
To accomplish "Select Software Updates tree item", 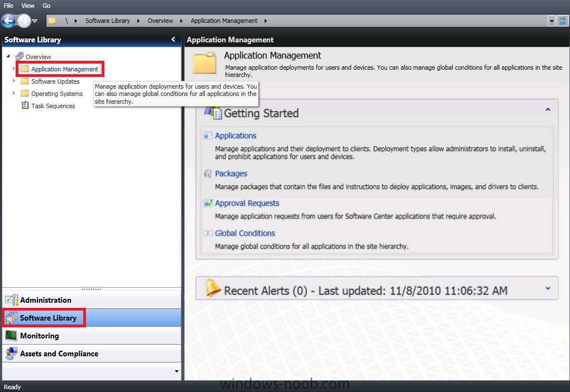I will click(55, 81).
